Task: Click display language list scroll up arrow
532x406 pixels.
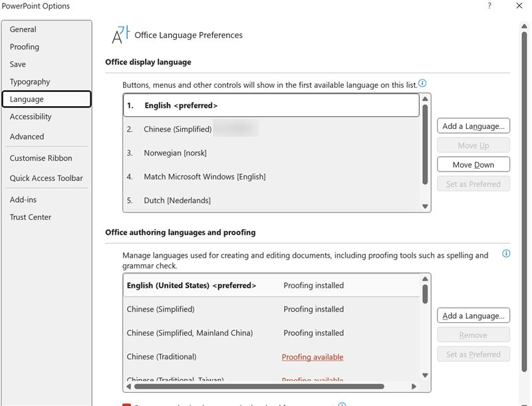Action: (x=425, y=99)
